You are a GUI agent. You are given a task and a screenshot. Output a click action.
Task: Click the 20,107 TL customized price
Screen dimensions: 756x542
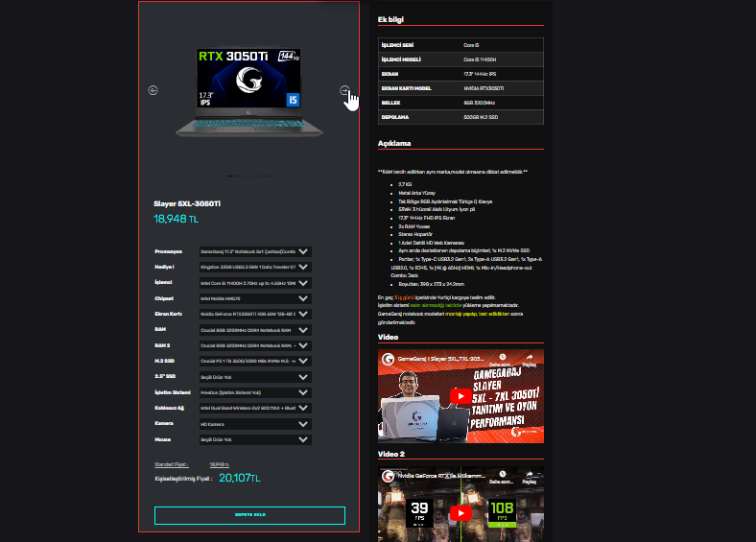(240, 478)
